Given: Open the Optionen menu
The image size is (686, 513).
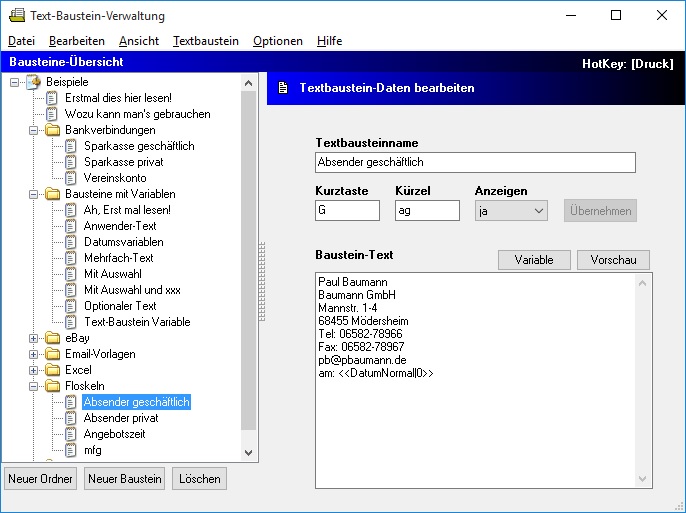Looking at the screenshot, I should click(277, 41).
